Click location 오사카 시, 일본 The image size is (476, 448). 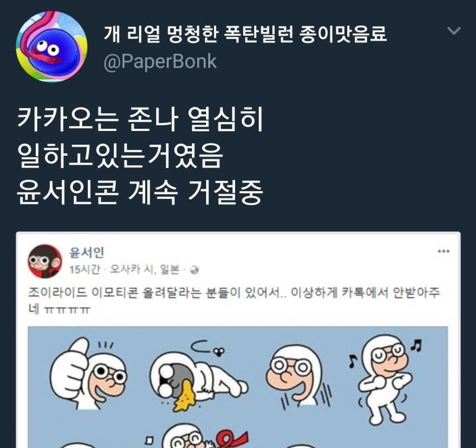pos(144,269)
